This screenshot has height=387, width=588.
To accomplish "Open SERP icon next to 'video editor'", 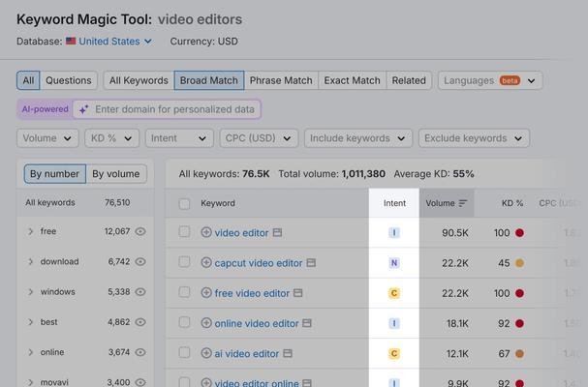I will click(x=277, y=232).
